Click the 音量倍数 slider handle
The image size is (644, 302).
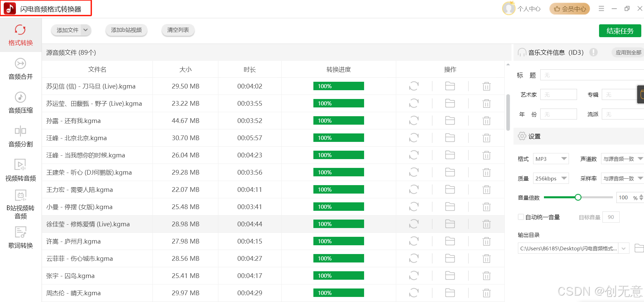(x=578, y=197)
